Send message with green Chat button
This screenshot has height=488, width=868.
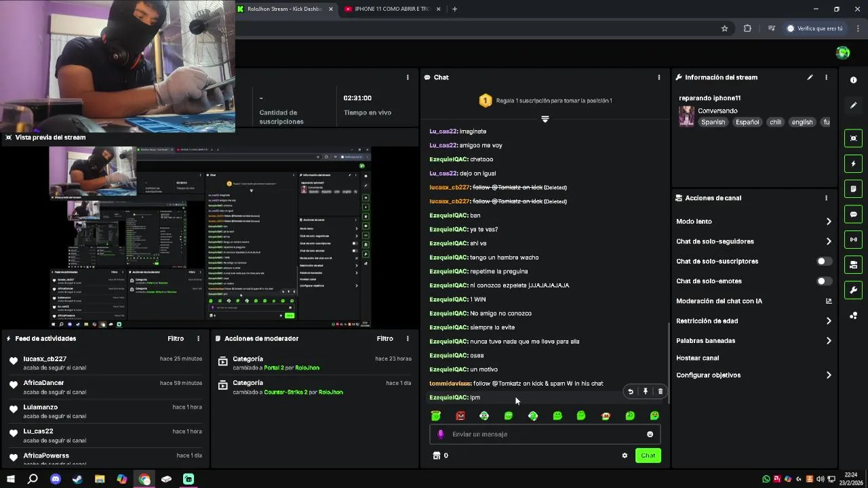click(x=648, y=455)
